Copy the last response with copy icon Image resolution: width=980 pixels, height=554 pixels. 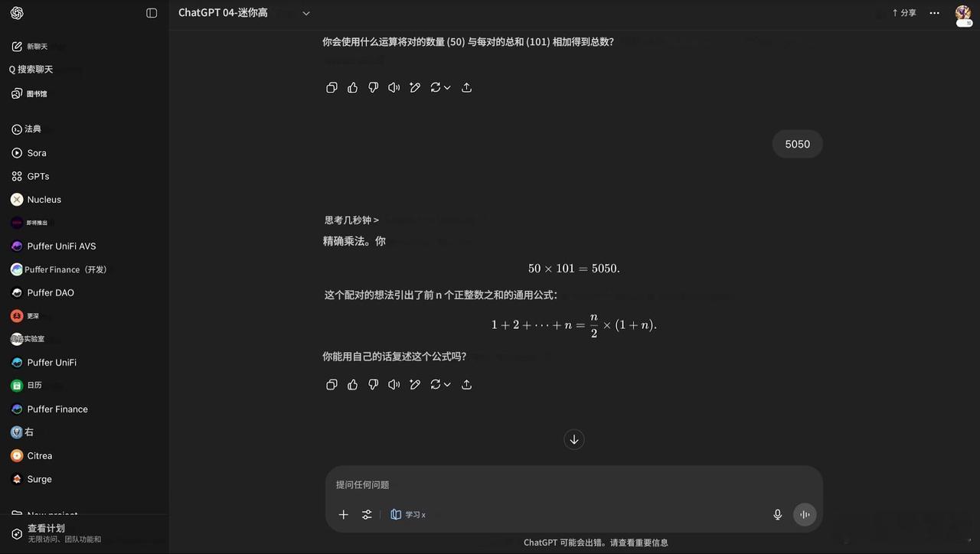tap(332, 385)
